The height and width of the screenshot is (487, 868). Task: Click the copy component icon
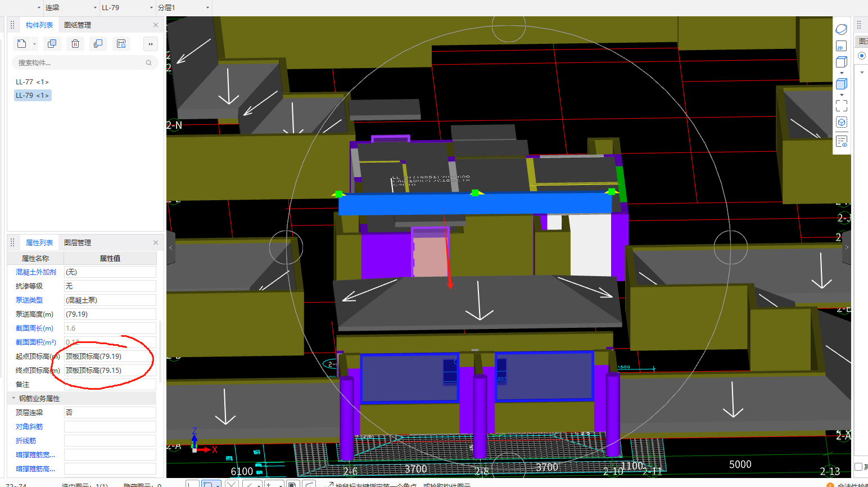tap(52, 44)
